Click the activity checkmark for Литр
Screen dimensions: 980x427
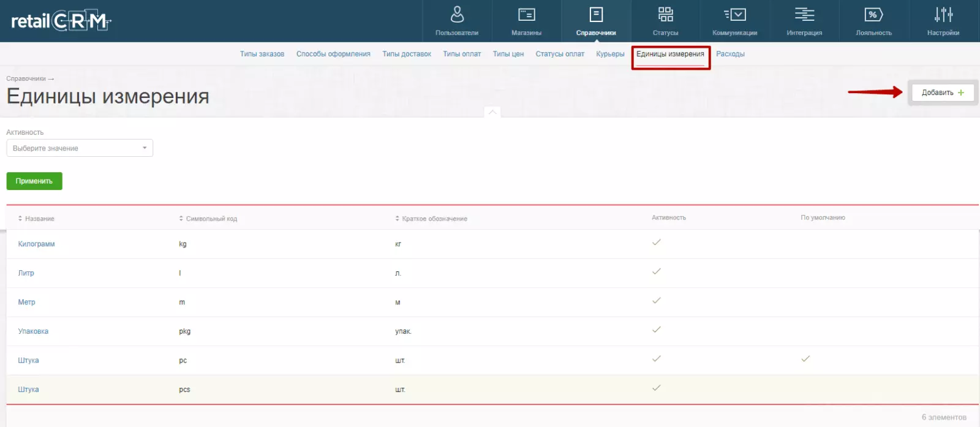tap(657, 271)
